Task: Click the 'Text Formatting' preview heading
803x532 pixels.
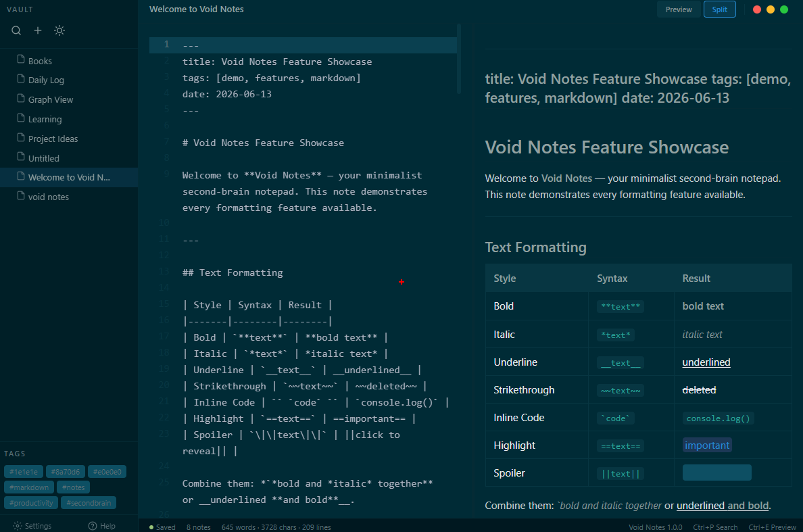Action: [536, 247]
